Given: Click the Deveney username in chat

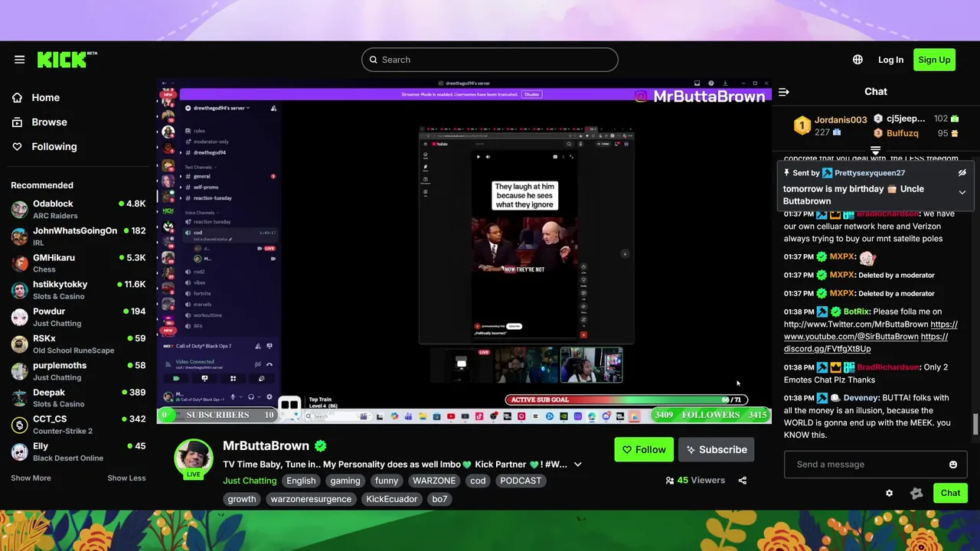Looking at the screenshot, I should [861, 398].
